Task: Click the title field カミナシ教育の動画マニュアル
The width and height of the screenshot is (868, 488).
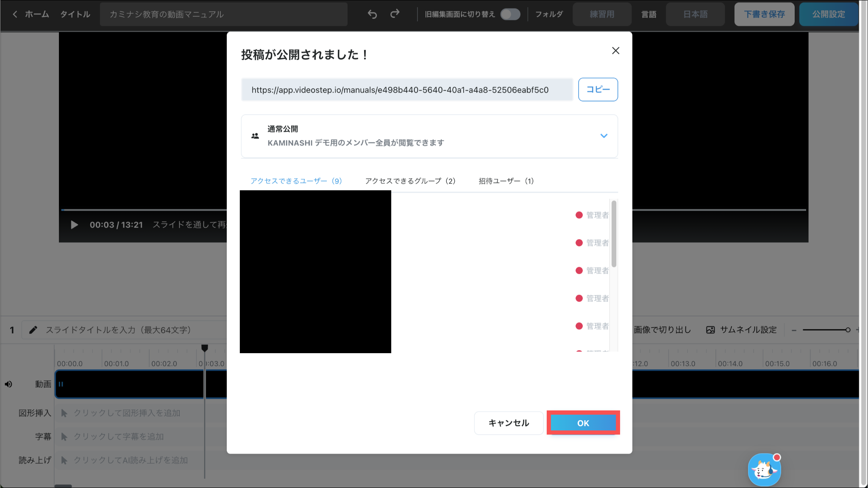Action: (223, 14)
